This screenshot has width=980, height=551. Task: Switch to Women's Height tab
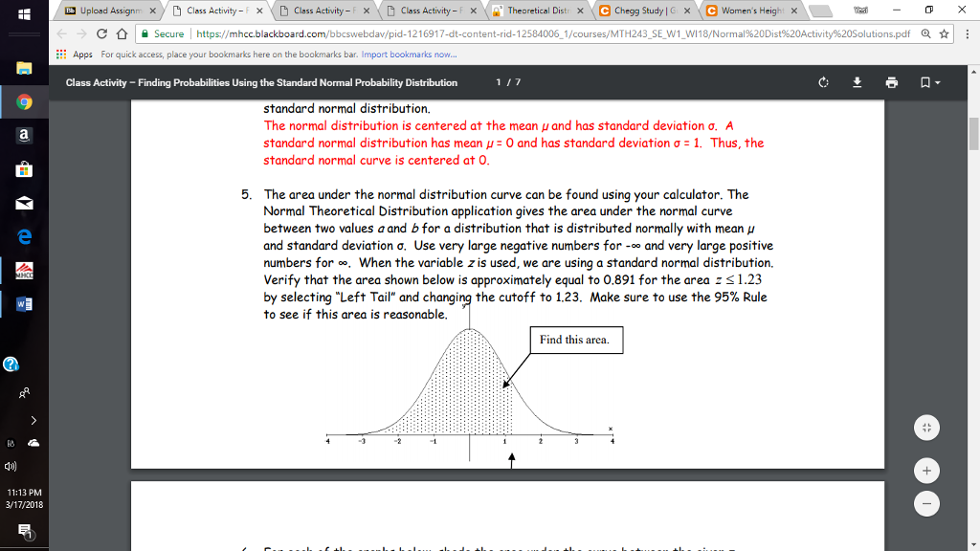(x=751, y=11)
